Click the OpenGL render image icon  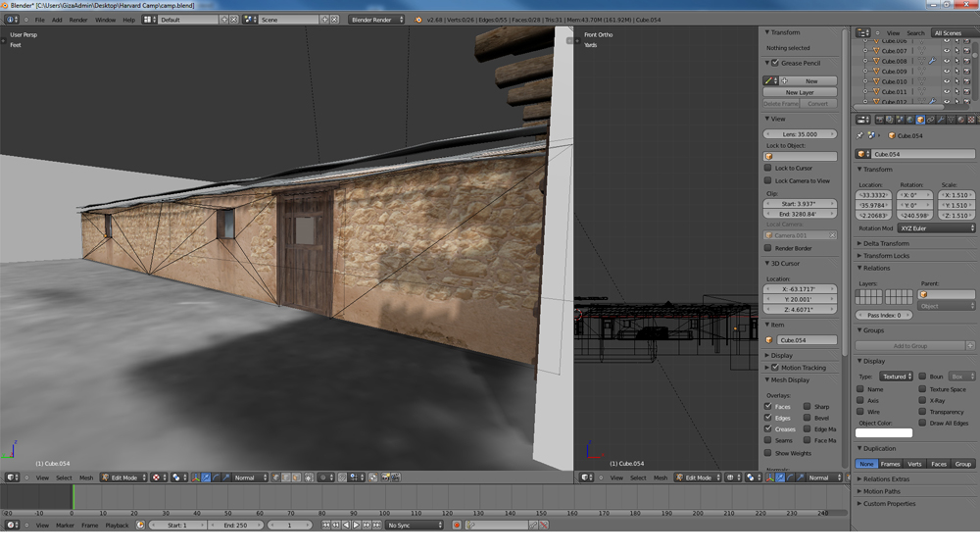(386, 478)
